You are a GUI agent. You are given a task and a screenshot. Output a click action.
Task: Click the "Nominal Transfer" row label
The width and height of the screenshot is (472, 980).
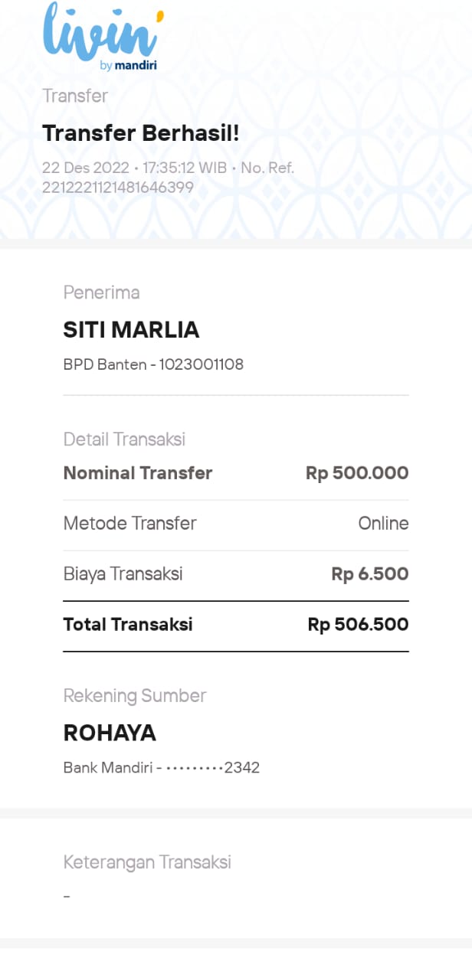tap(137, 473)
